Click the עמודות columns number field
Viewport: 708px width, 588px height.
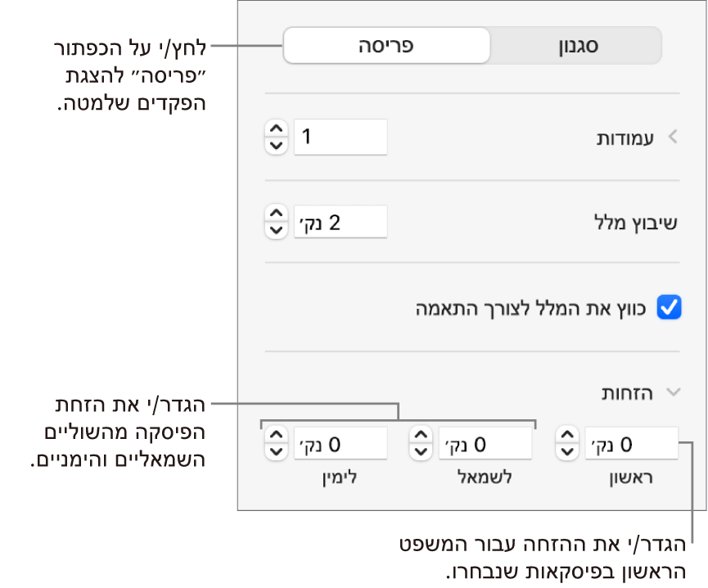[340, 138]
